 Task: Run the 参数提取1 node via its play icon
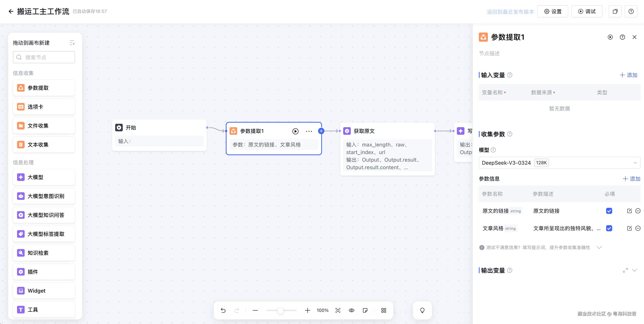click(295, 131)
